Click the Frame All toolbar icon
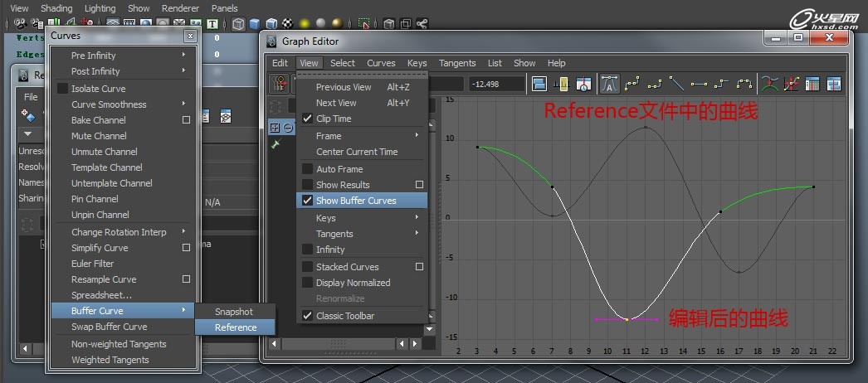 pyautogui.click(x=539, y=84)
